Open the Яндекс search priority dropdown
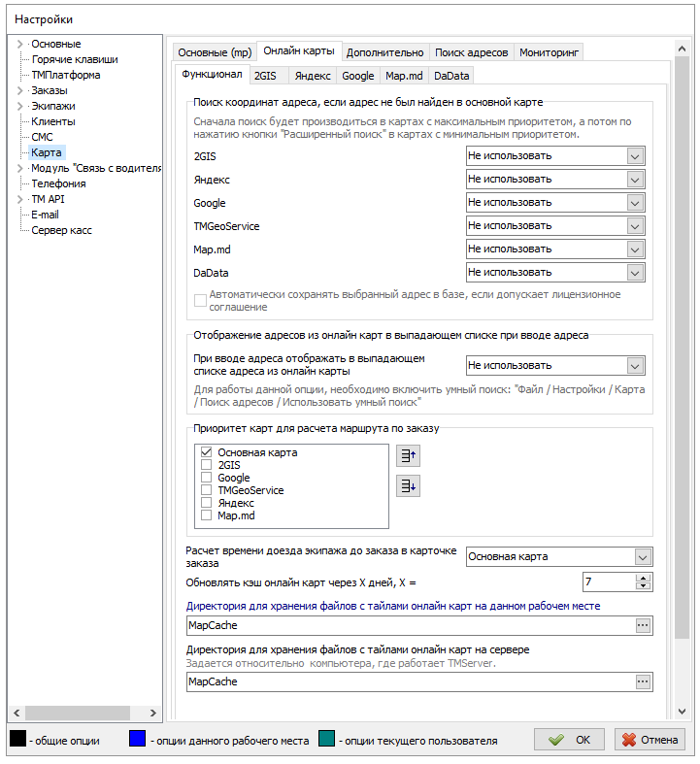The height and width of the screenshot is (764, 700). tap(635, 180)
